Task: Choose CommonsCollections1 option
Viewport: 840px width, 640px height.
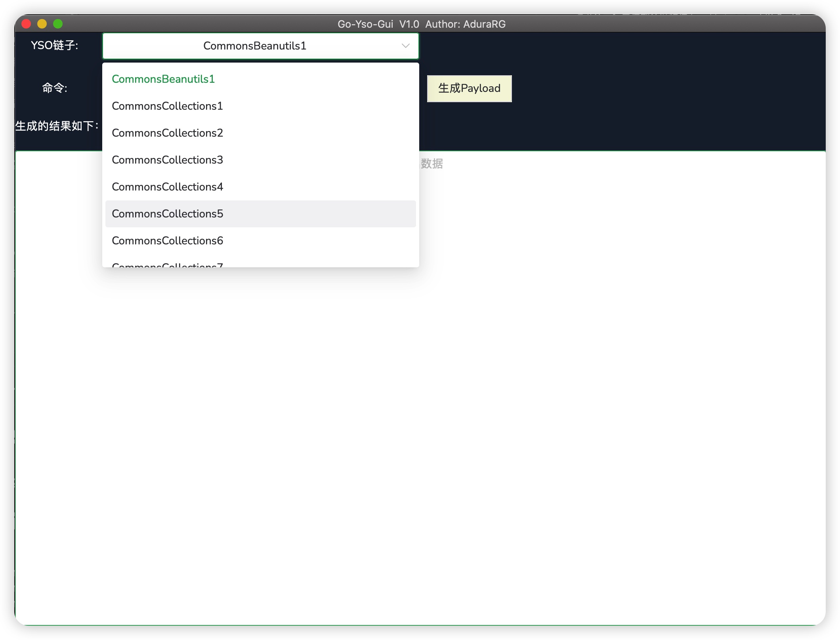Action: click(167, 106)
